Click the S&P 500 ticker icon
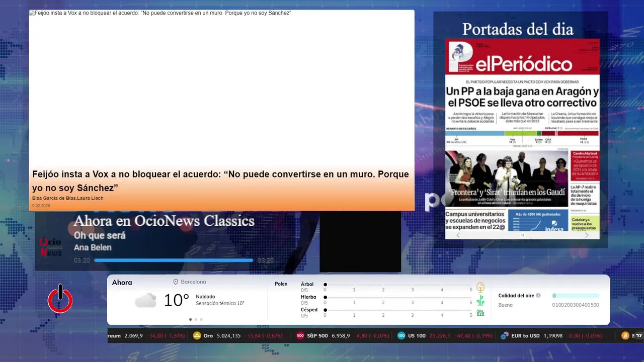644x362 pixels. [300, 336]
